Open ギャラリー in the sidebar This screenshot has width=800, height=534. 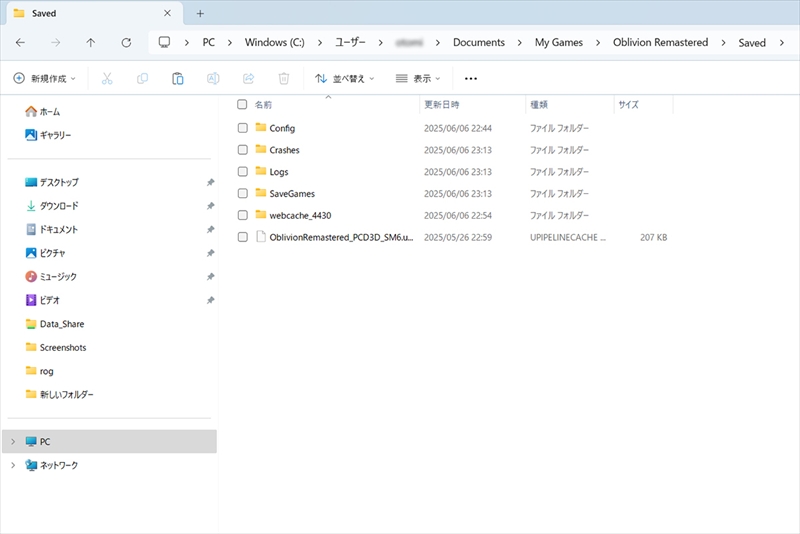coord(48,135)
